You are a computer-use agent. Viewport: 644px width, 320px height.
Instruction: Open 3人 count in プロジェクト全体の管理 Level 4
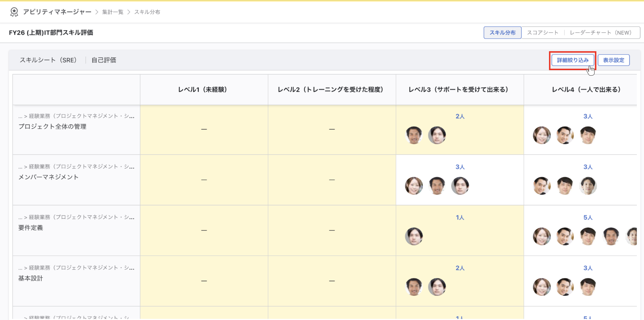tap(588, 116)
